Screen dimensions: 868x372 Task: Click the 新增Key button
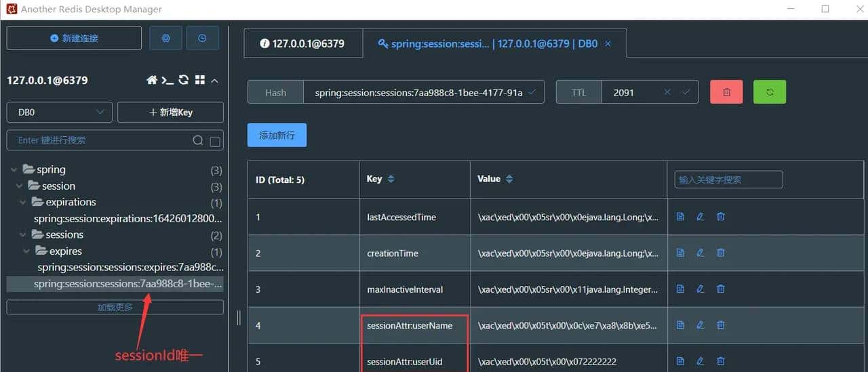pos(170,112)
